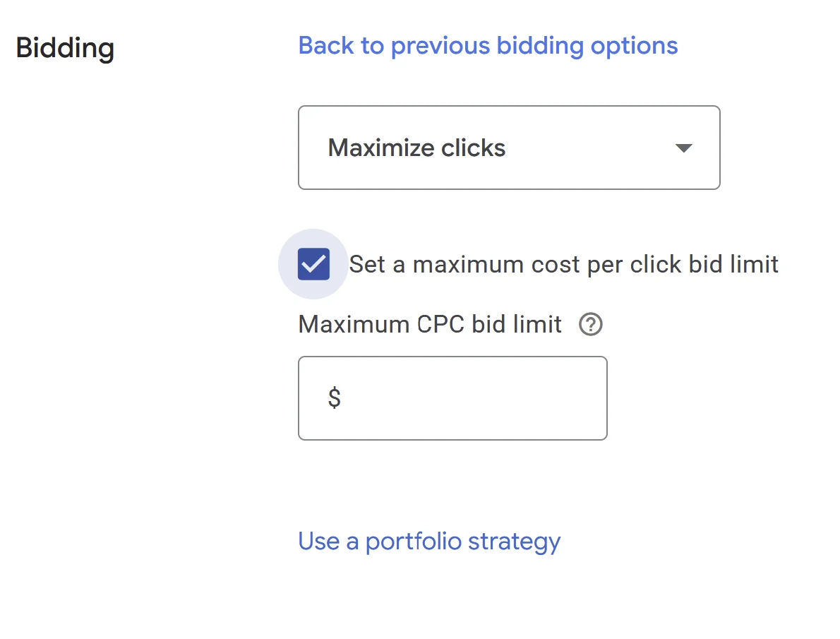The height and width of the screenshot is (639, 840).
Task: Toggle checkbox via its 'Set a maximum cost' label
Action: point(563,264)
